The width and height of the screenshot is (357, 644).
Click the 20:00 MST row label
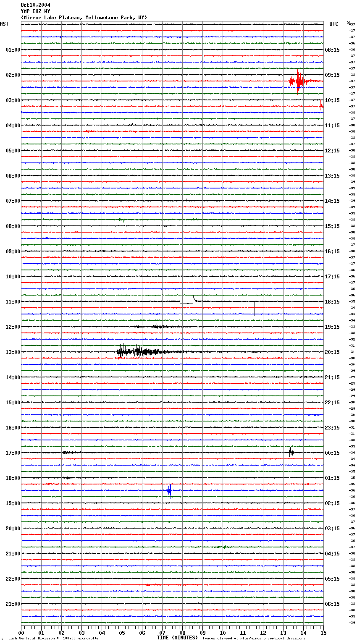point(13,529)
